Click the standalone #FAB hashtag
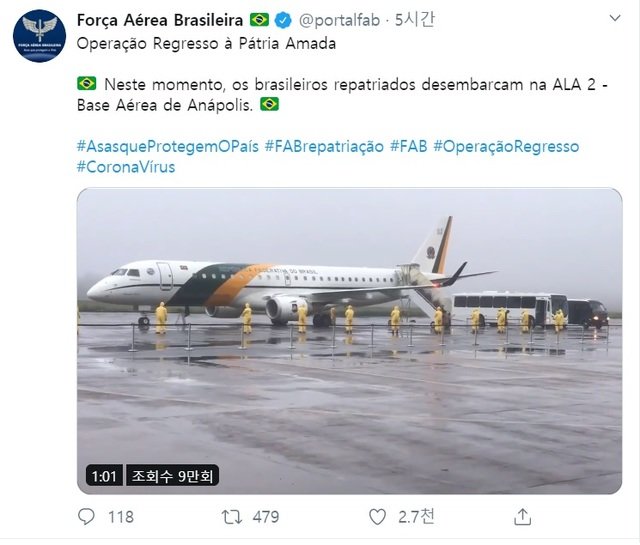Screen dimensions: 640x545 click(409, 146)
